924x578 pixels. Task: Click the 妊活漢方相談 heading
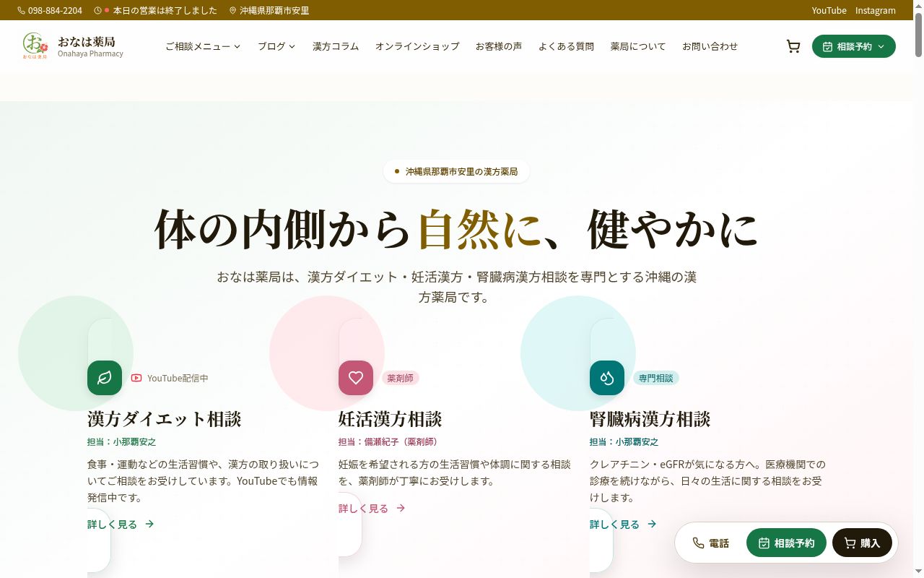(391, 419)
